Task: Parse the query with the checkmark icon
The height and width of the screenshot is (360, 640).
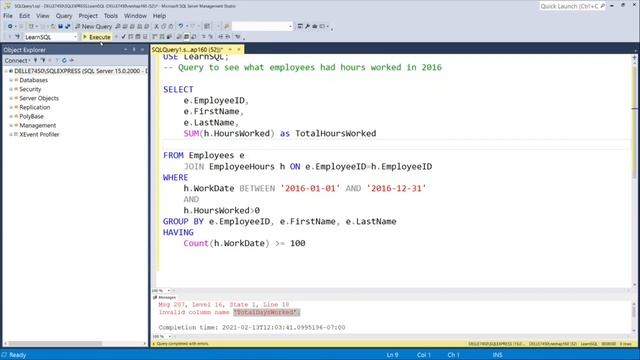Action: tap(123, 37)
